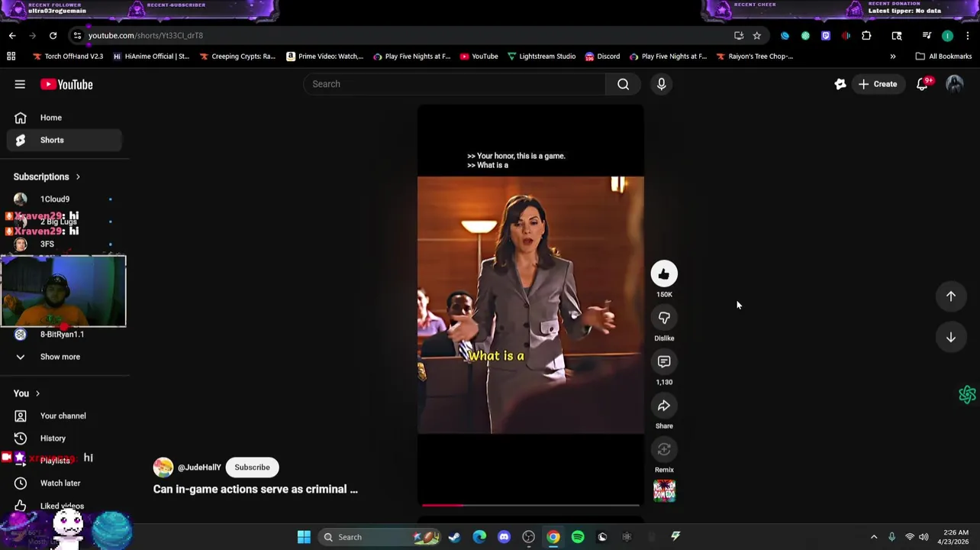The height and width of the screenshot is (550, 980).
Task: Show more bookmarks with the chevrons
Action: (x=892, y=56)
